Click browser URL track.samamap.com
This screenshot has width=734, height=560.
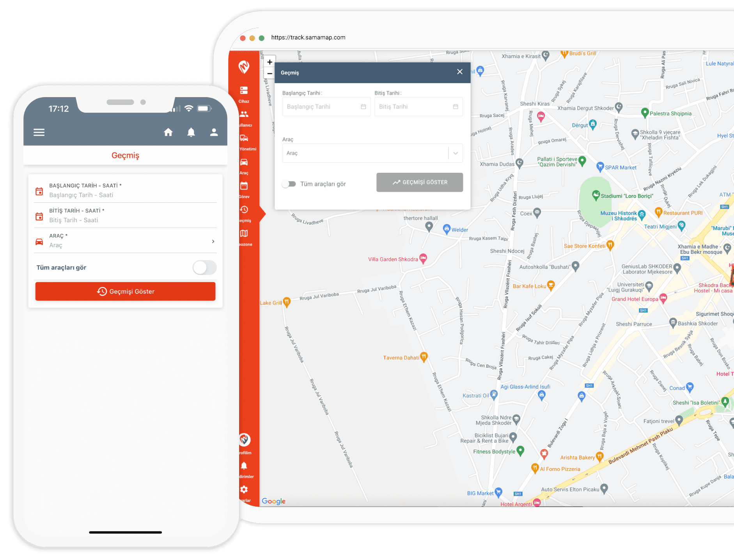pyautogui.click(x=308, y=37)
